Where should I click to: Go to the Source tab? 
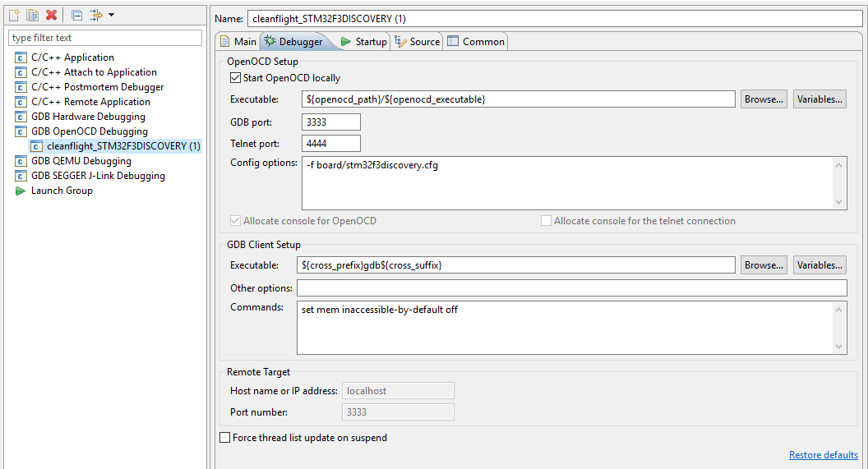point(418,42)
